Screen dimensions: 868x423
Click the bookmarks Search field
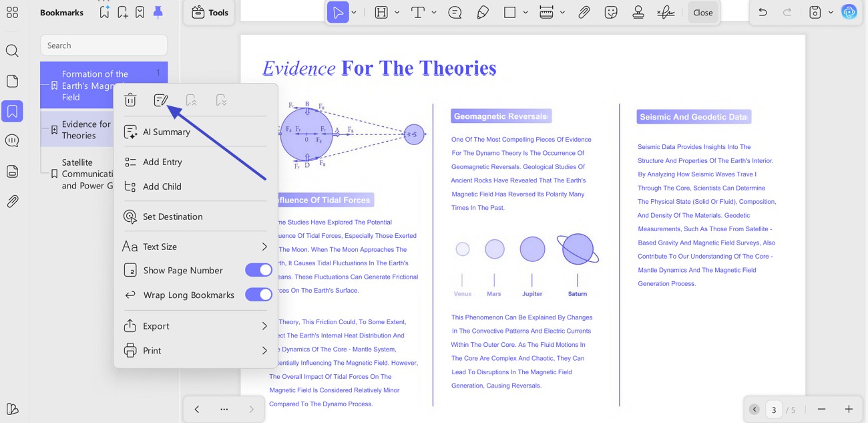pyautogui.click(x=103, y=45)
